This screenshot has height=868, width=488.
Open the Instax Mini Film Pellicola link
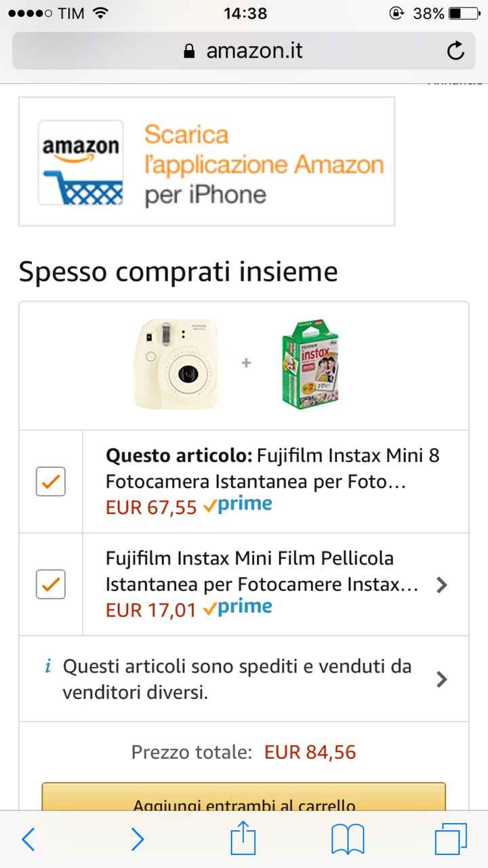coord(261,571)
